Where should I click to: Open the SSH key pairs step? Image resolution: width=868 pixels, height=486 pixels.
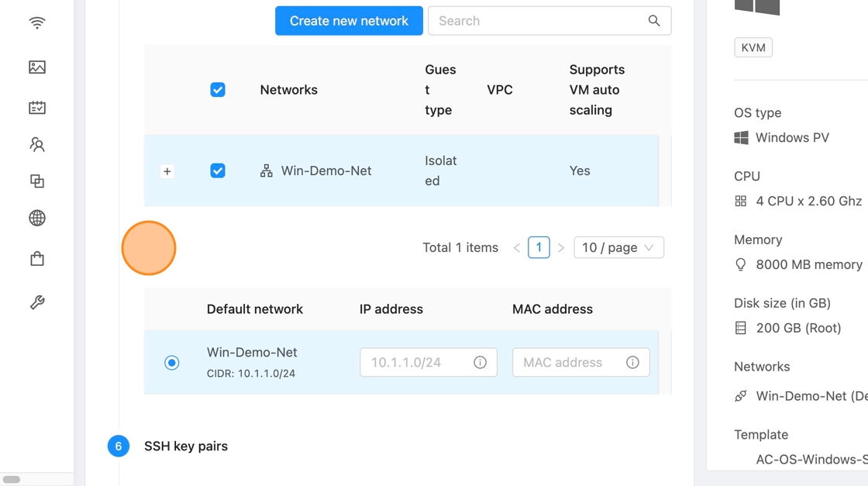pos(186,446)
